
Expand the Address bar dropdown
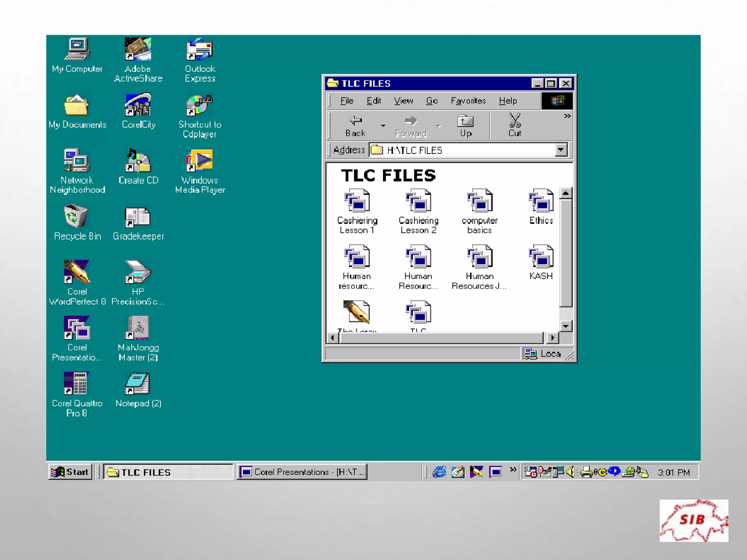pos(561,150)
